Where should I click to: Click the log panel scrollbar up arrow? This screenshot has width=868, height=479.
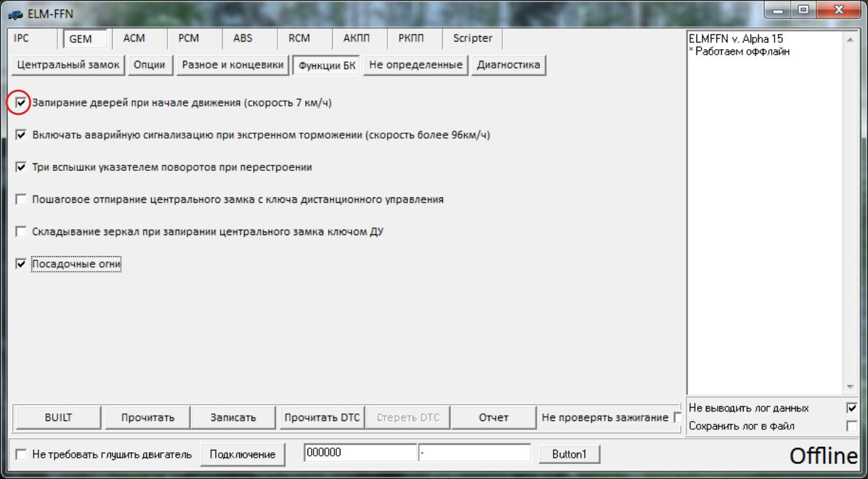click(850, 40)
